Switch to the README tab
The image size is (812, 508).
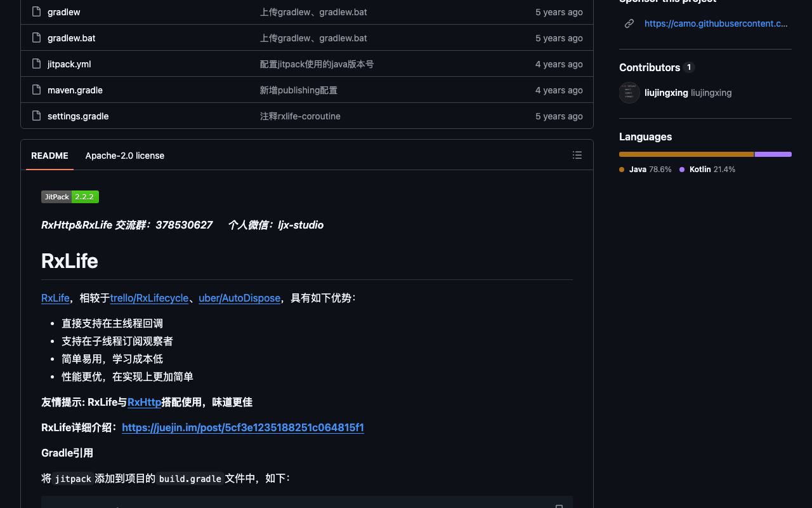tap(49, 156)
